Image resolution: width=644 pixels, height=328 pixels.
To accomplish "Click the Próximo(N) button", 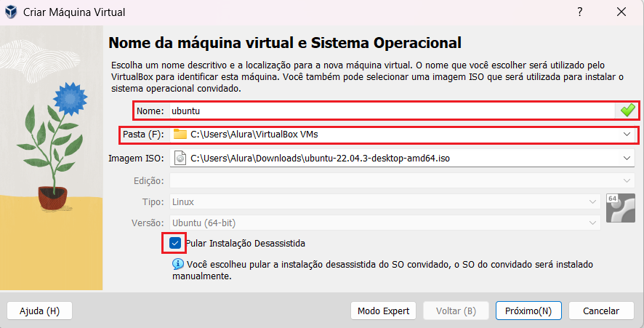I will 528,311.
